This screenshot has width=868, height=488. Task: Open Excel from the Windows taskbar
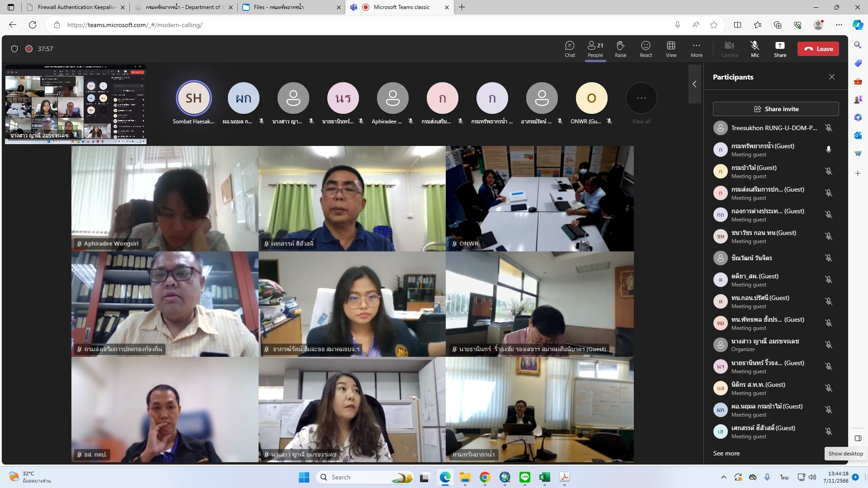[544, 477]
